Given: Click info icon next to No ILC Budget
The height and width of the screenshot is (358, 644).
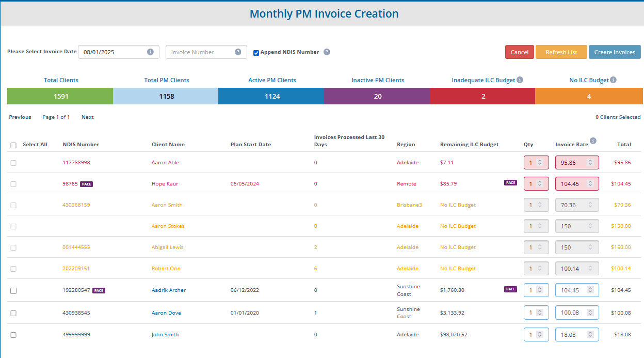Looking at the screenshot, I should (x=613, y=80).
